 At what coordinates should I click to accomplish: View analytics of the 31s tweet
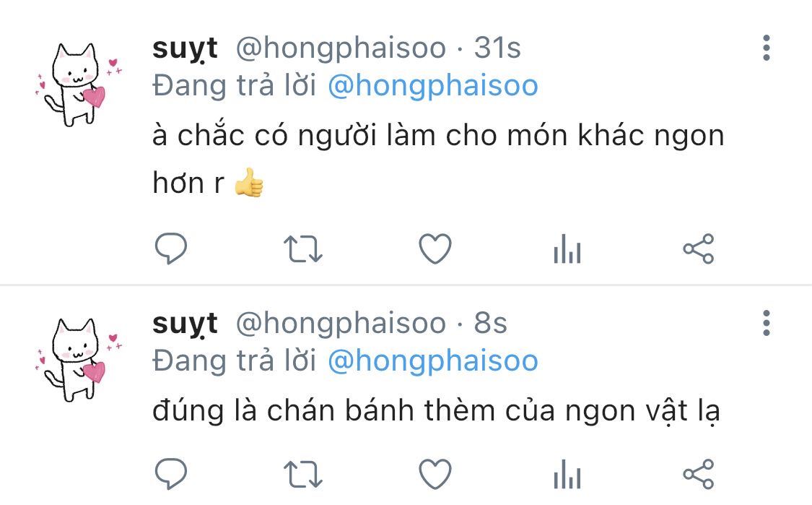pyautogui.click(x=567, y=249)
